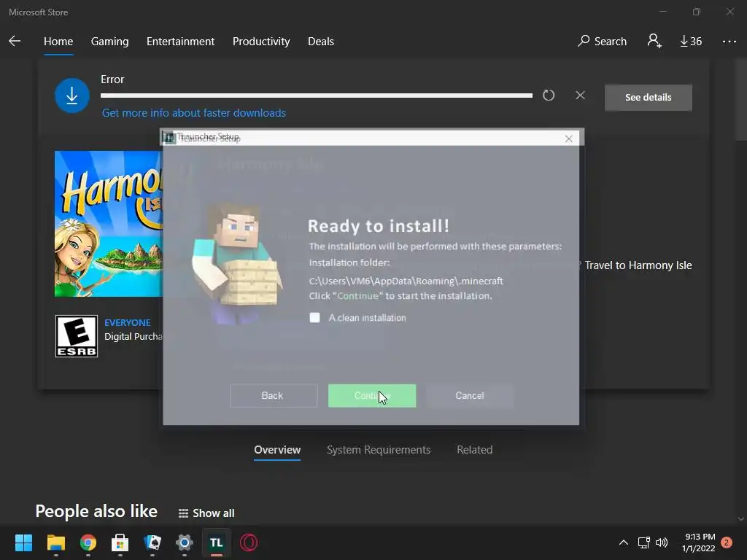The height and width of the screenshot is (560, 747).
Task: Close the TLauncher Setup dialog
Action: [x=568, y=139]
